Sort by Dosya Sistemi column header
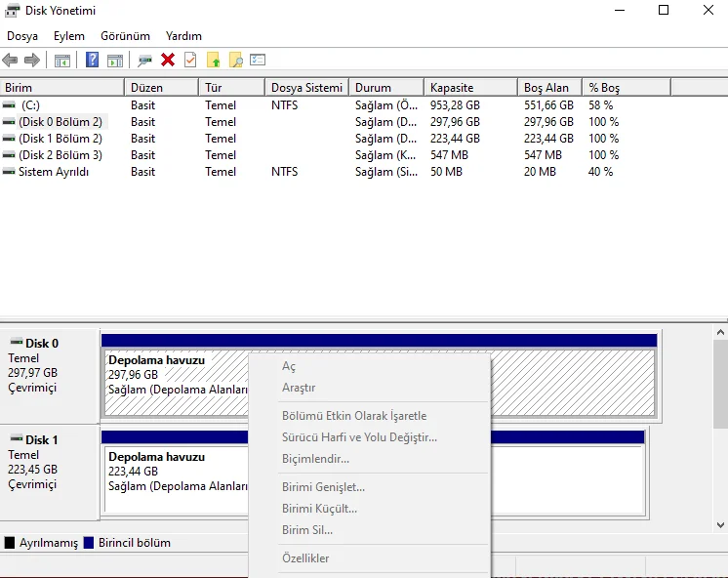Screen dimensions: 728x578 (x=306, y=88)
